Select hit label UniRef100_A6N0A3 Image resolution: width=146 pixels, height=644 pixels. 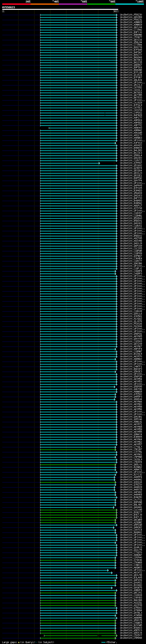[x=131, y=128]
